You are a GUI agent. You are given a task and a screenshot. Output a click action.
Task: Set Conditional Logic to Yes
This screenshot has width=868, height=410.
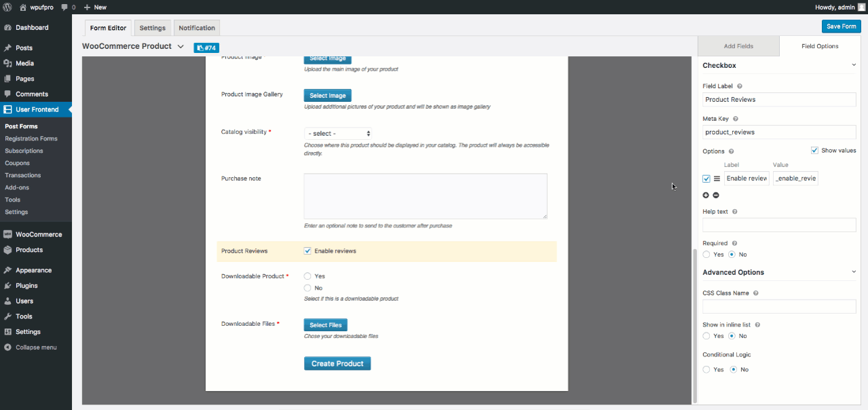[706, 370]
